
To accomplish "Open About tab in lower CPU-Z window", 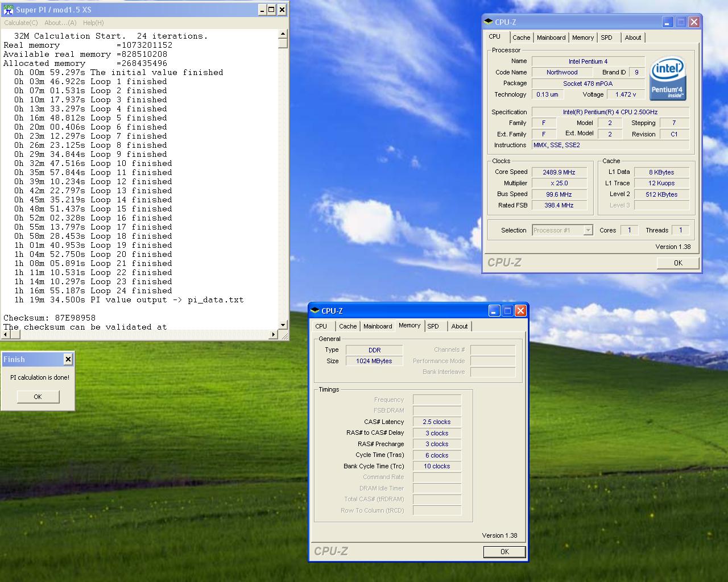I will click(x=460, y=326).
